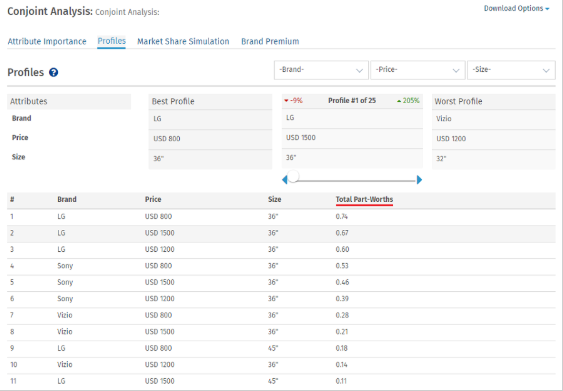The image size is (563, 391).
Task: Click the # column header
Action: click(x=12, y=200)
